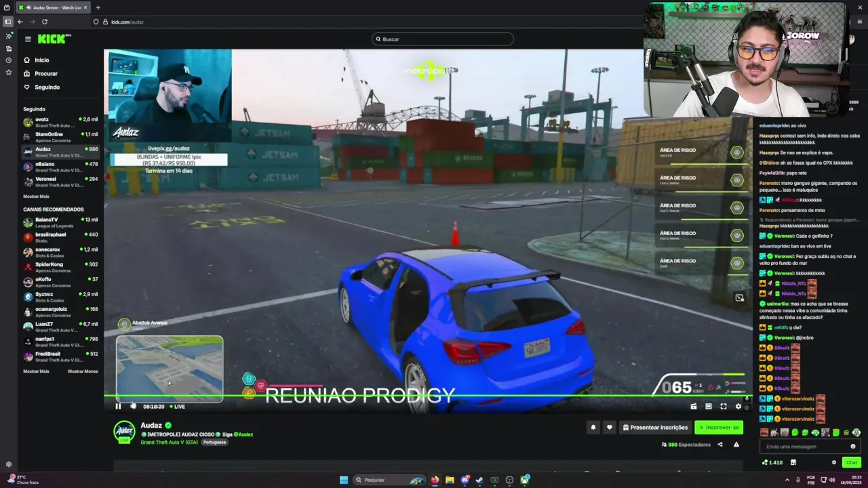The height and width of the screenshot is (488, 868).
Task: Open a new browser tab
Action: (98, 7)
